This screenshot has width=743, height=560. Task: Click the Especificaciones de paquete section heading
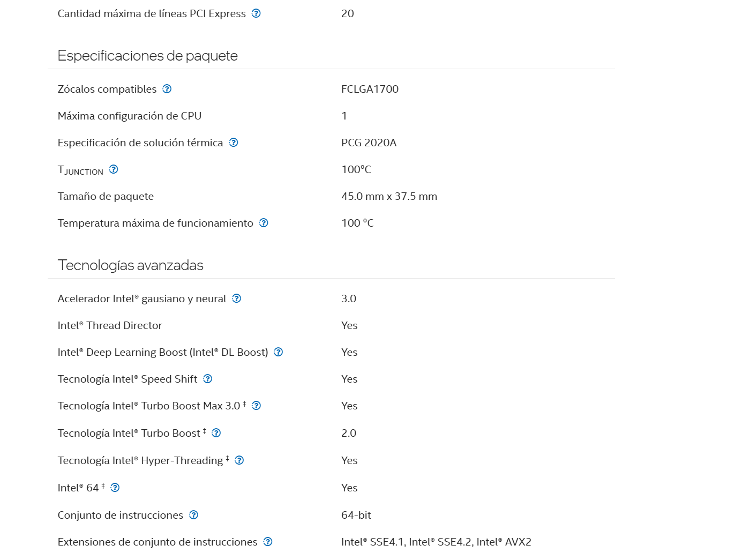[x=148, y=56]
